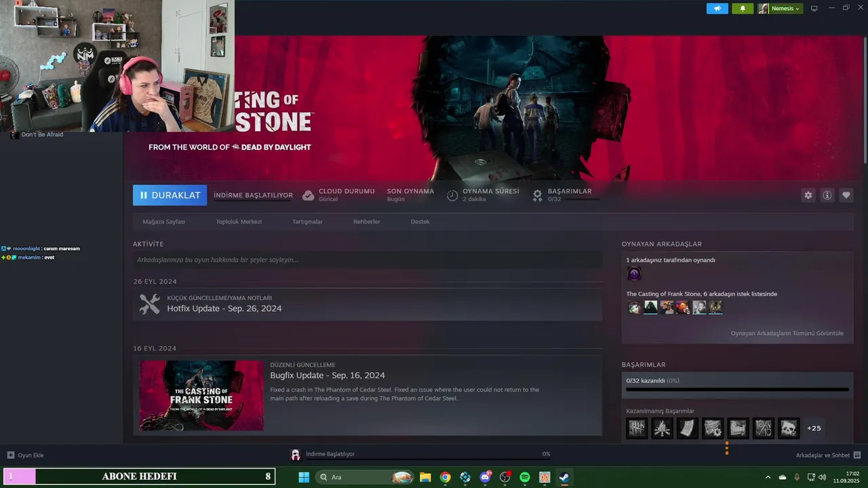Open the gear-parts achievement icon
Viewport: 868px width, 488px height.
713,428
